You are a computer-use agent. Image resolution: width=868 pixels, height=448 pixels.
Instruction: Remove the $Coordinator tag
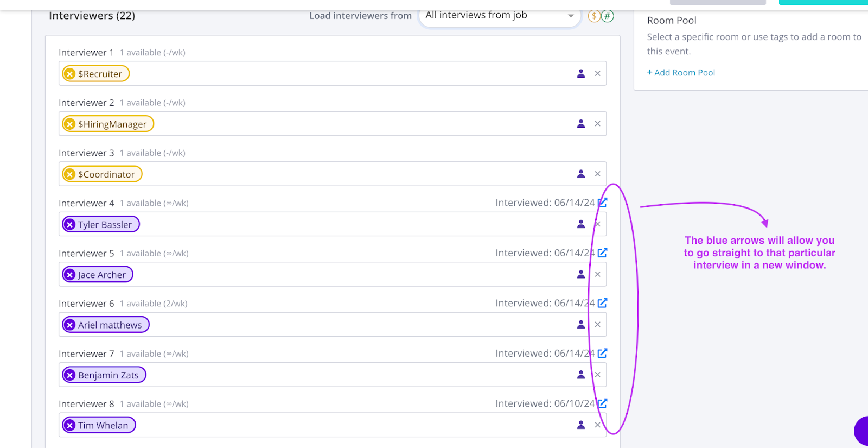pos(70,174)
